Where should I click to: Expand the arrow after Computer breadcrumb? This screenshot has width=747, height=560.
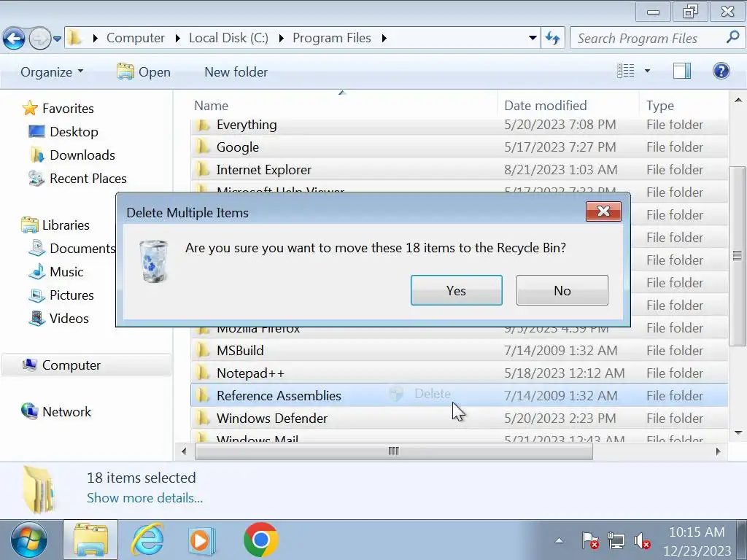(177, 38)
